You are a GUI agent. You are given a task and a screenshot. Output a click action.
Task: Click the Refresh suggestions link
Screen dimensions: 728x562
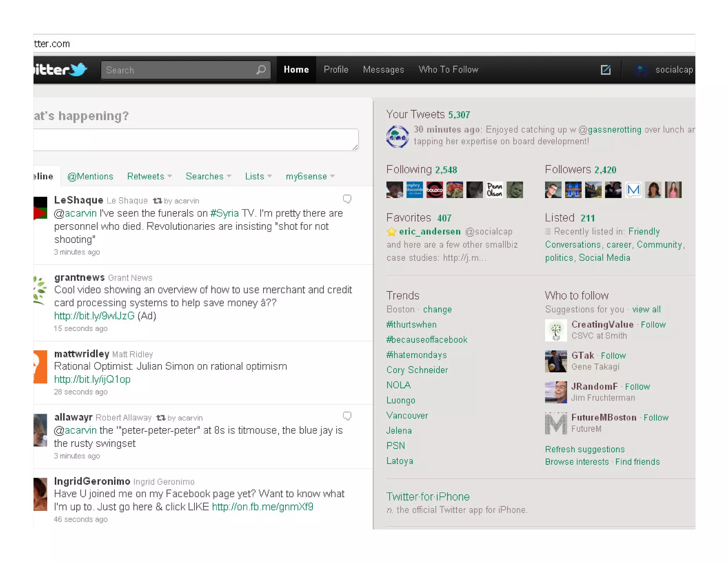click(x=584, y=449)
